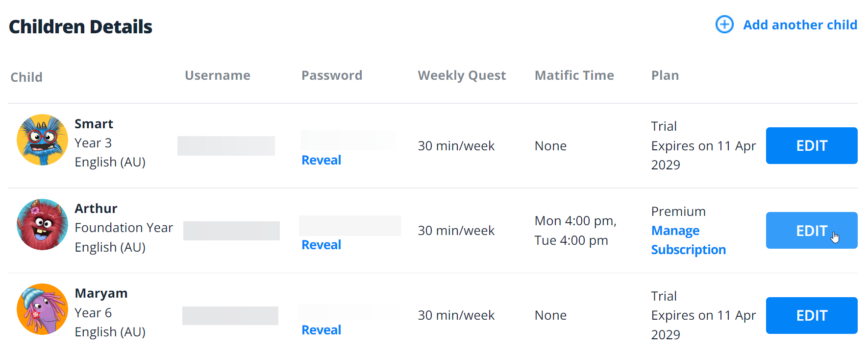Click Arthur's red monster avatar

[x=43, y=225]
